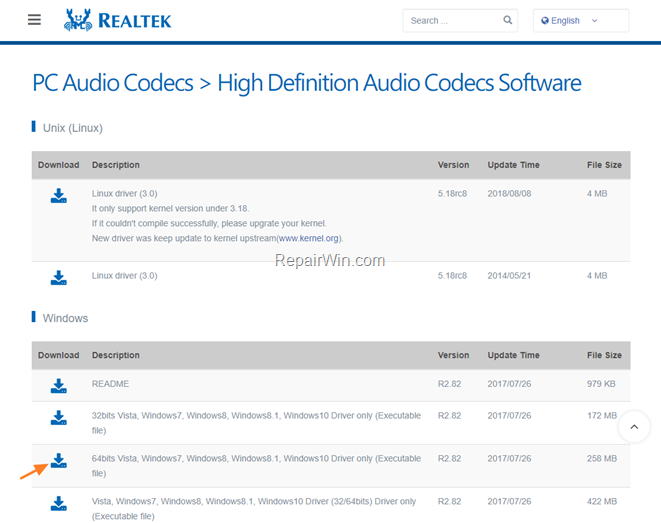The image size is (661, 523).
Task: Click the Download header in Windows table
Action: click(59, 355)
